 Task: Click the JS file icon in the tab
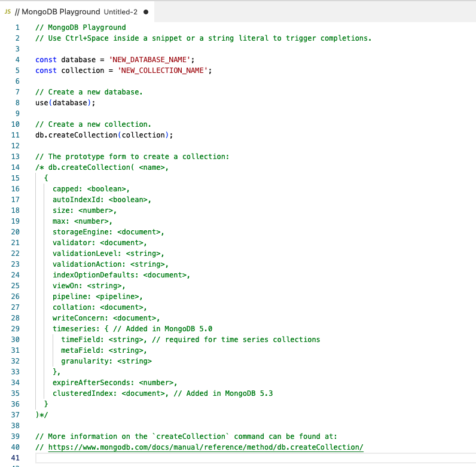coord(7,12)
